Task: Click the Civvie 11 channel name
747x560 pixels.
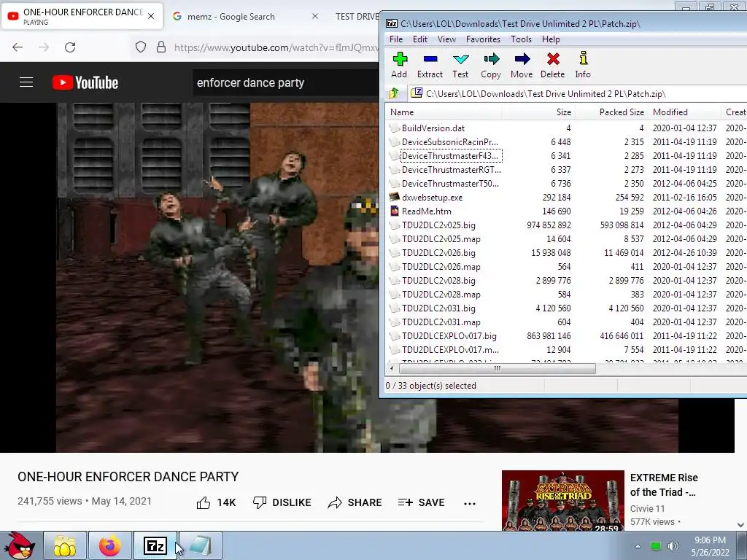Action: (647, 508)
